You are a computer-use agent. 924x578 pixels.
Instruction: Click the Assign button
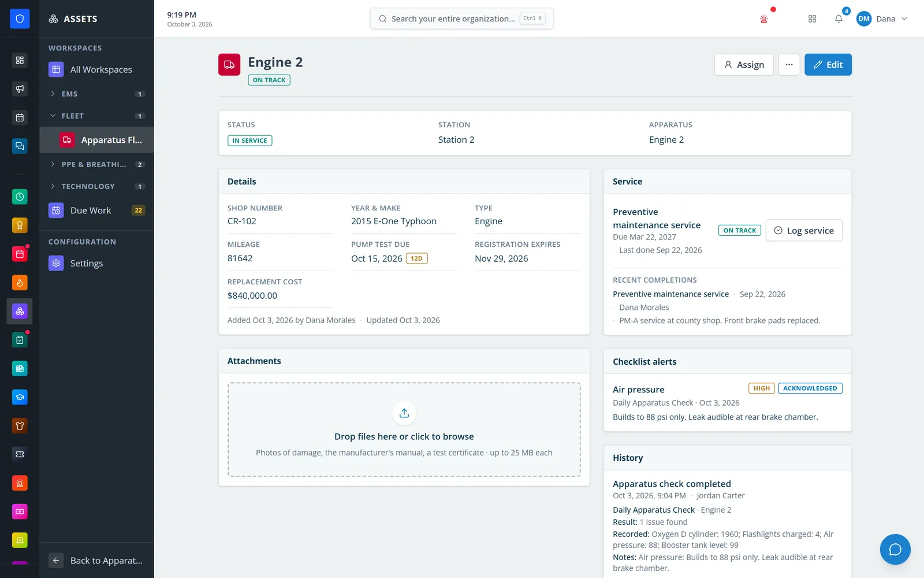click(744, 65)
